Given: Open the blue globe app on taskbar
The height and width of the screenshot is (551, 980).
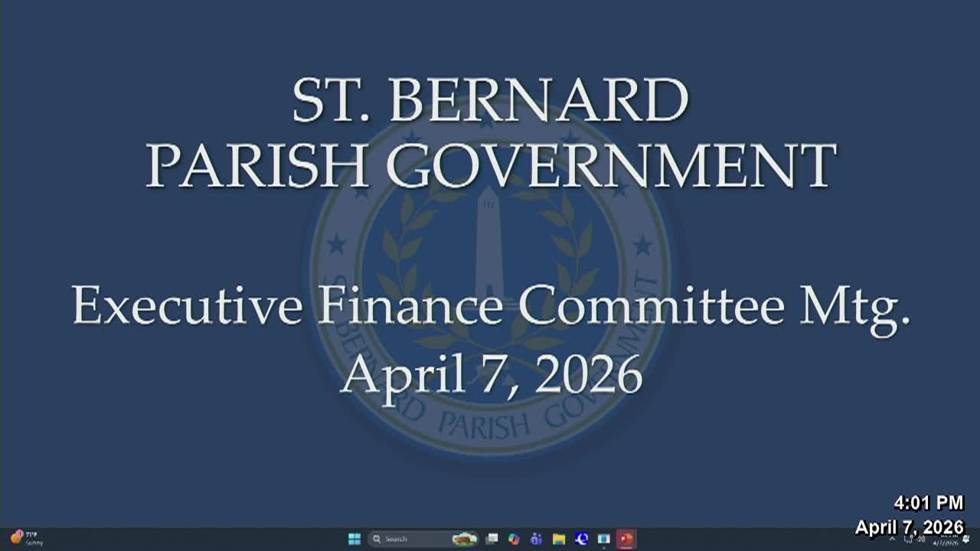Looking at the screenshot, I should [x=581, y=539].
